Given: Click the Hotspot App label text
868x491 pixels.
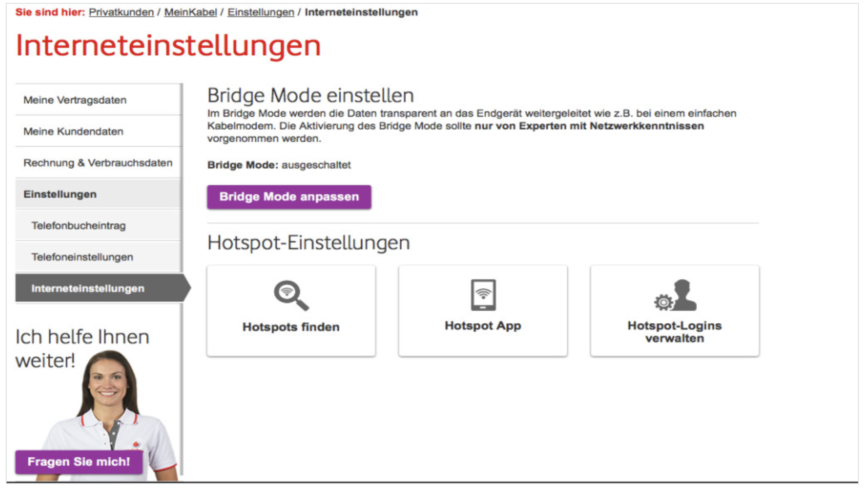Looking at the screenshot, I should pyautogui.click(x=483, y=326).
